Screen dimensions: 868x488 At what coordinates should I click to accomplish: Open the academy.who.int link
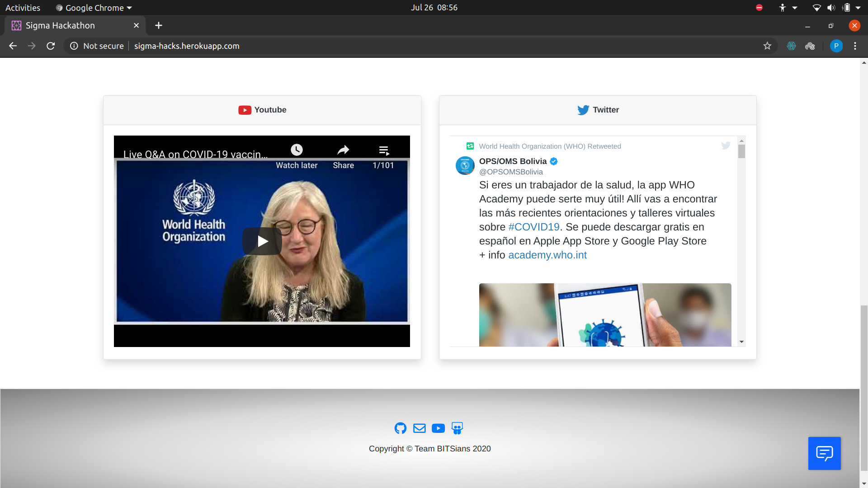547,255
